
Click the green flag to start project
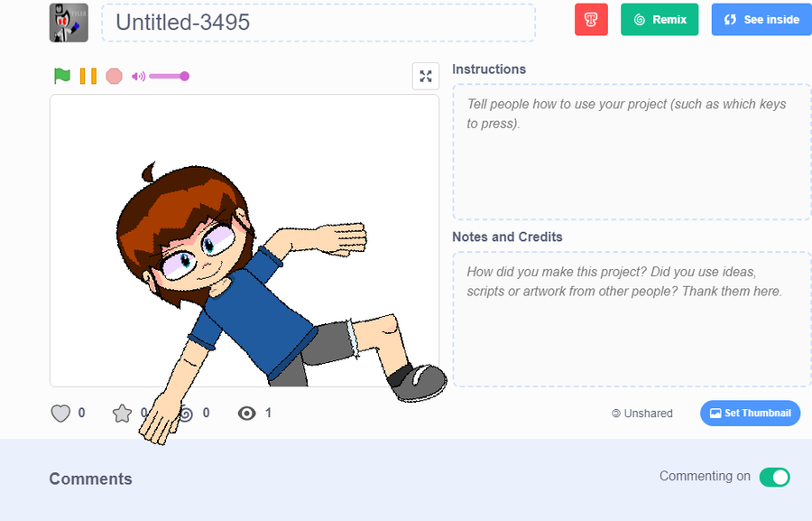coord(62,76)
